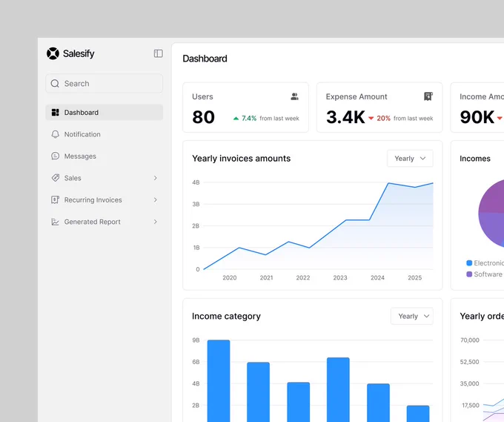Collapse sidebar with the panel toggle icon

[x=158, y=53]
